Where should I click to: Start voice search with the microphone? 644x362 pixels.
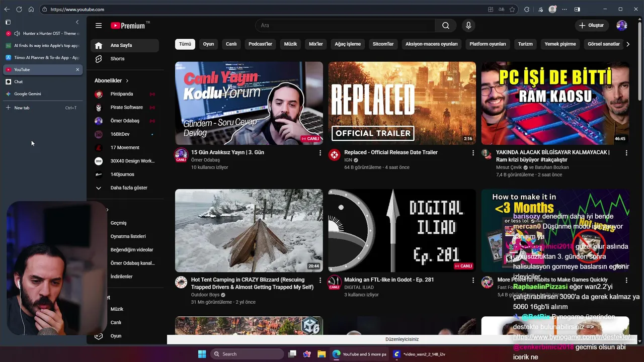(x=468, y=26)
